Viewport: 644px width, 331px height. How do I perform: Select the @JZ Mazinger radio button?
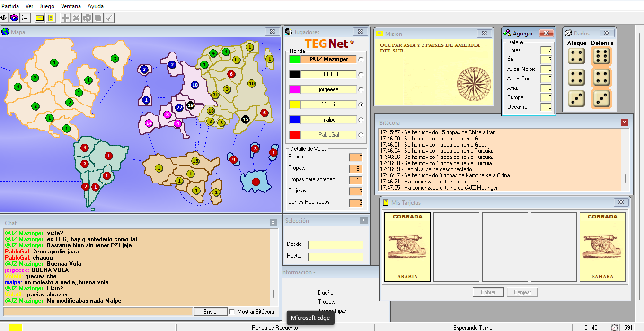coord(362,59)
